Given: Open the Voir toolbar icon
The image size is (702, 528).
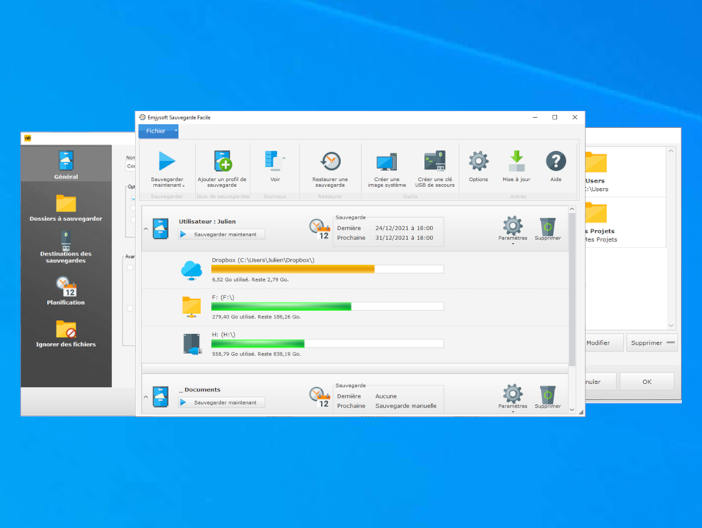Looking at the screenshot, I should [x=273, y=161].
